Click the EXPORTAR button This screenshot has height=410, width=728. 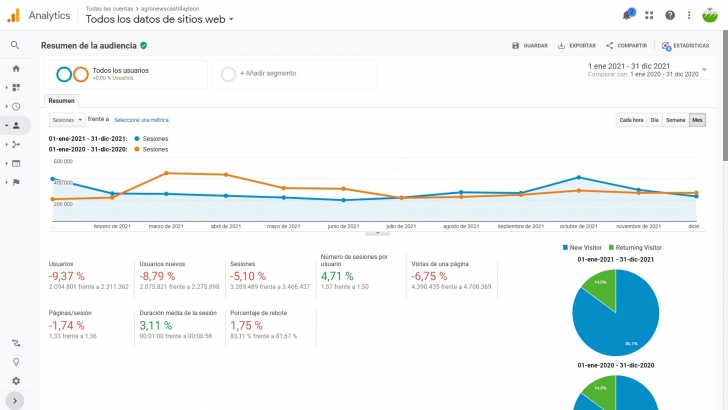pyautogui.click(x=577, y=45)
